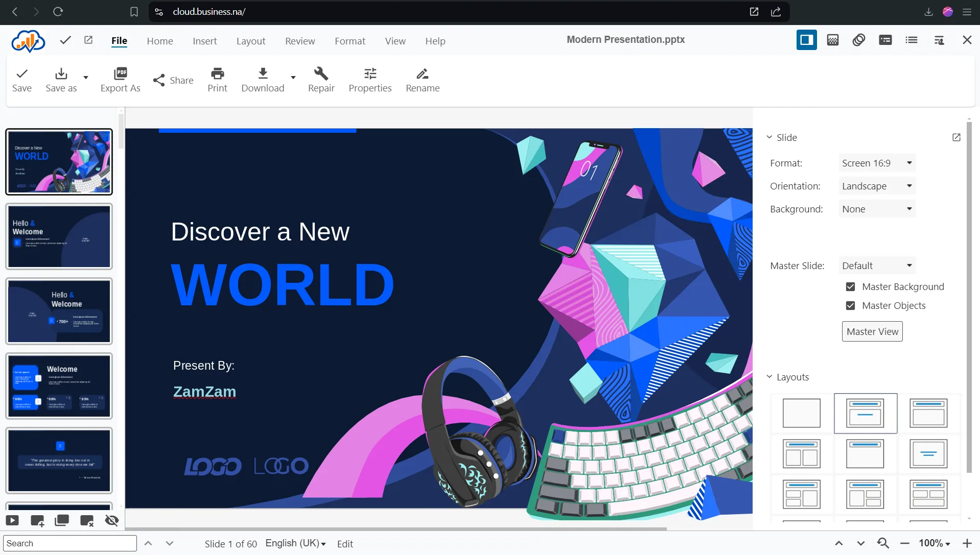This screenshot has width=980, height=555.
Task: Open Master Slide dropdown Default
Action: coord(877,266)
